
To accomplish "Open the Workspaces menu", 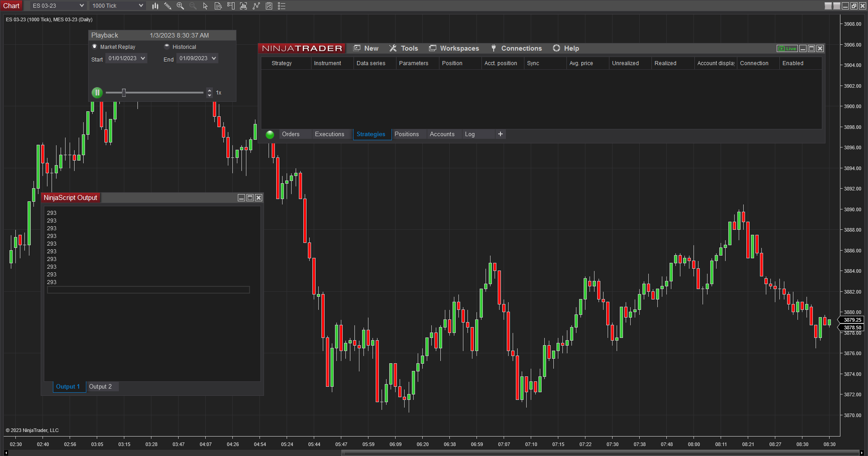I will [x=454, y=48].
